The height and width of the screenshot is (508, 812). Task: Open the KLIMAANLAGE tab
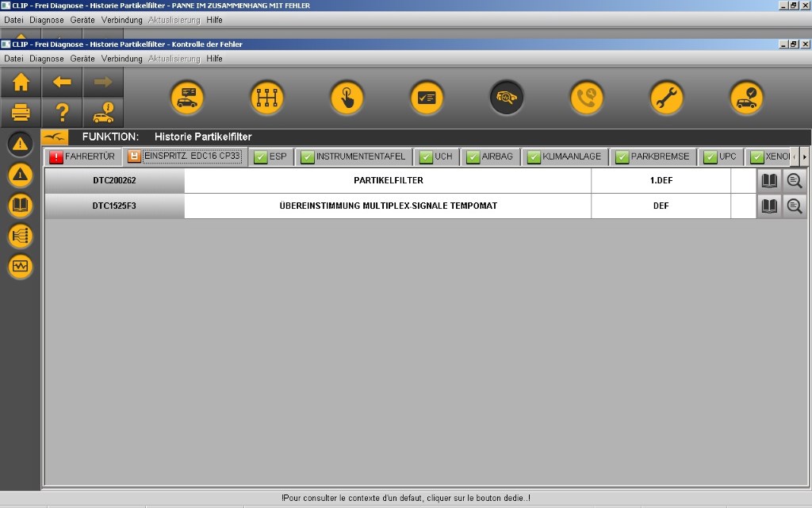click(564, 156)
